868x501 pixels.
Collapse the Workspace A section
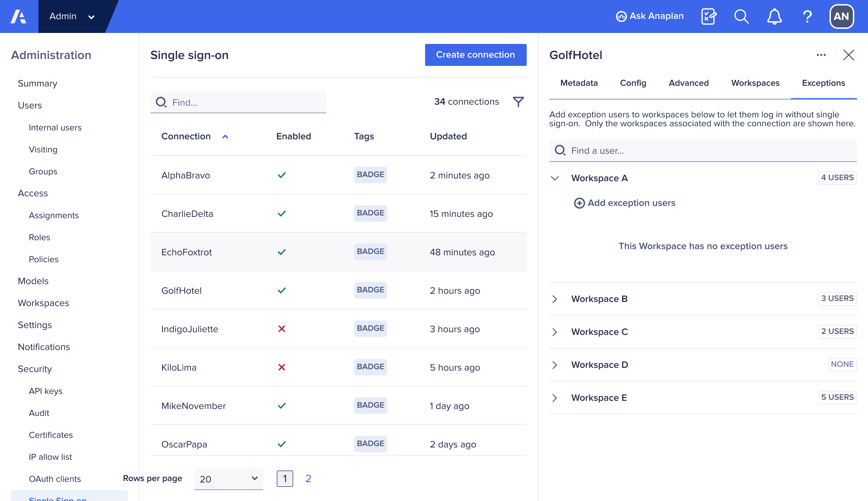tap(555, 178)
